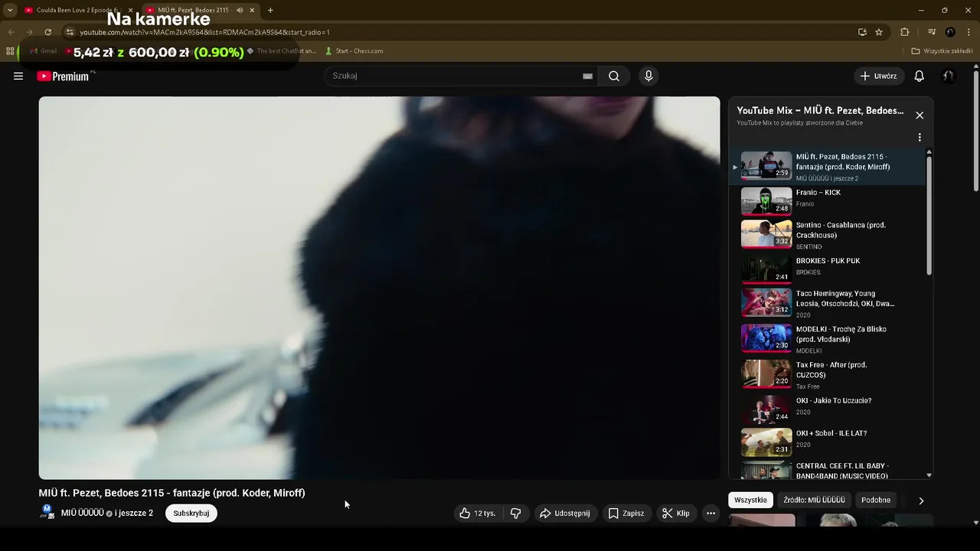Open a new browser tab
Image resolution: width=980 pixels, height=551 pixels.
pos(270,10)
